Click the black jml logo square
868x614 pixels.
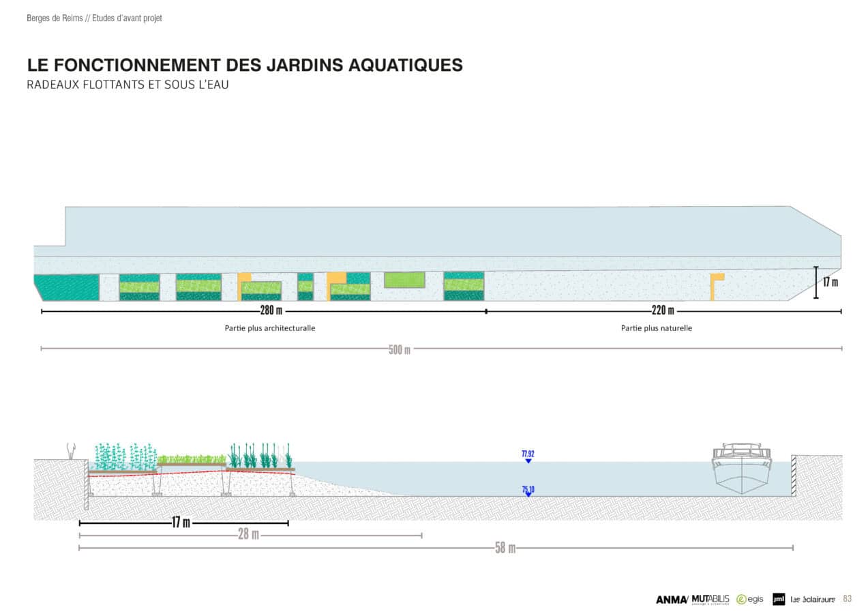(779, 599)
